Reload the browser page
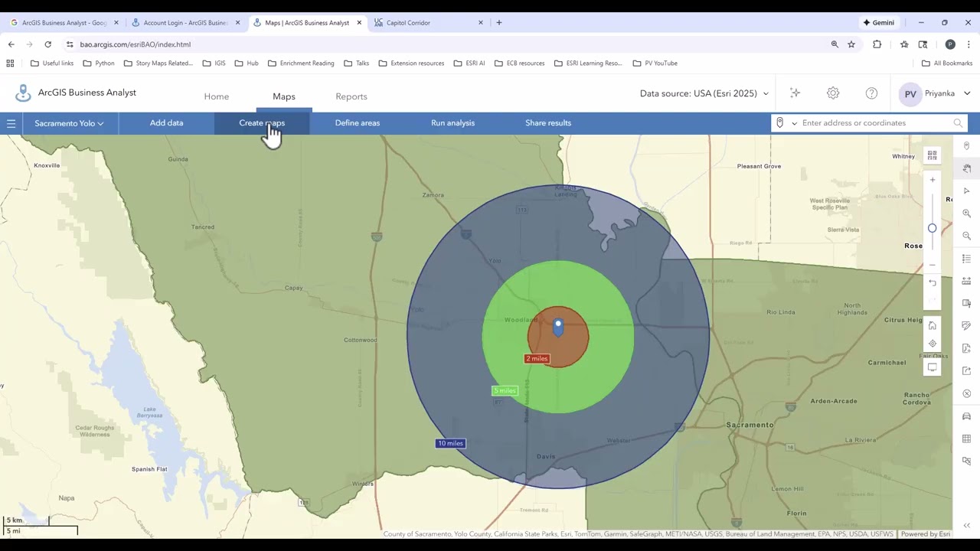 tap(47, 44)
